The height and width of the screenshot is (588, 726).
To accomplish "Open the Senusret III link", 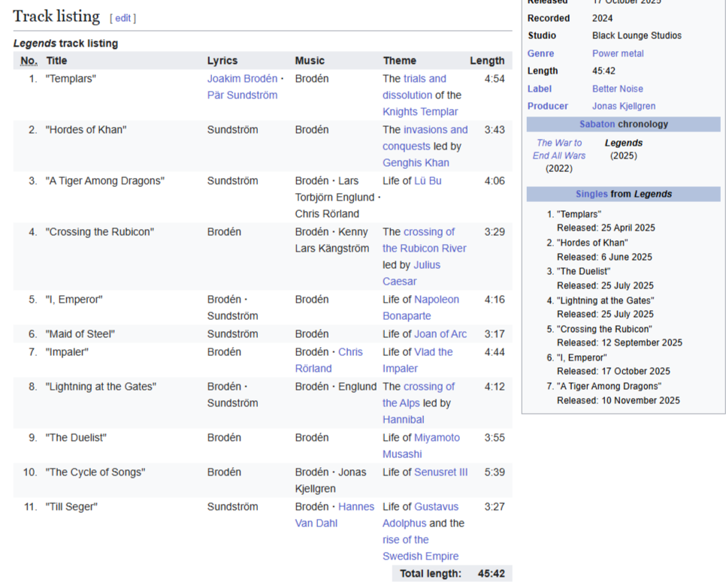I will 440,472.
